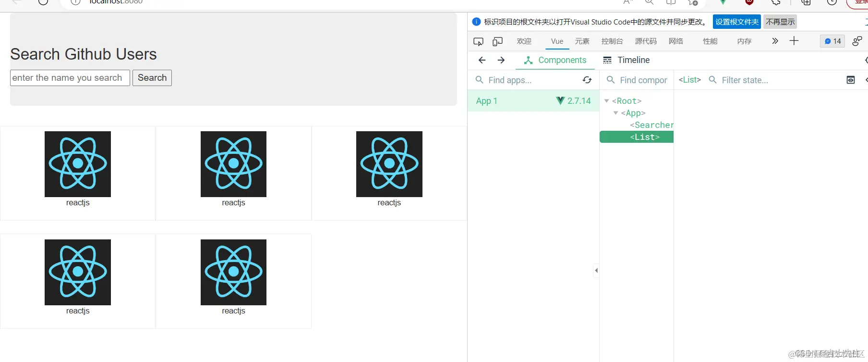This screenshot has width=868, height=362.
Task: Open the 内存 tab
Action: pyautogui.click(x=744, y=41)
